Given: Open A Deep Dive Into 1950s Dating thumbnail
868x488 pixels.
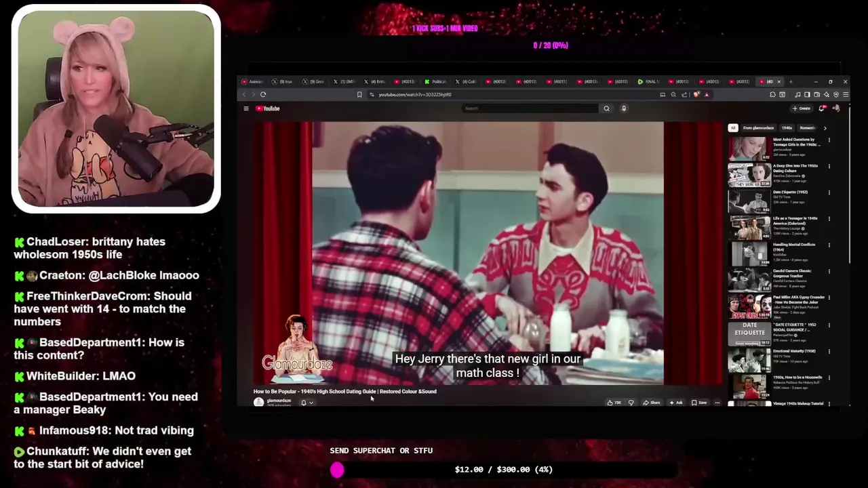Looking at the screenshot, I should click(749, 174).
